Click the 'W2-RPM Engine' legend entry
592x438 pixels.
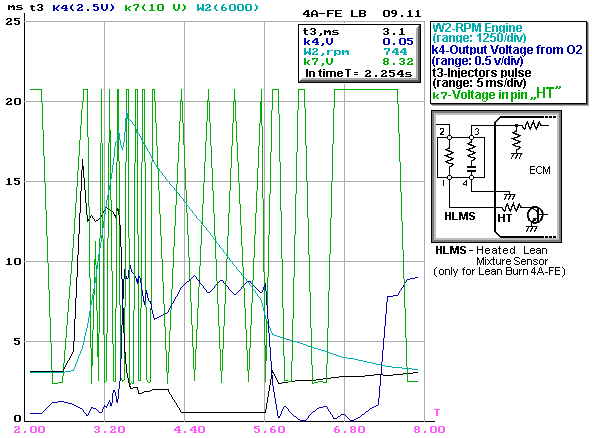[x=477, y=28]
